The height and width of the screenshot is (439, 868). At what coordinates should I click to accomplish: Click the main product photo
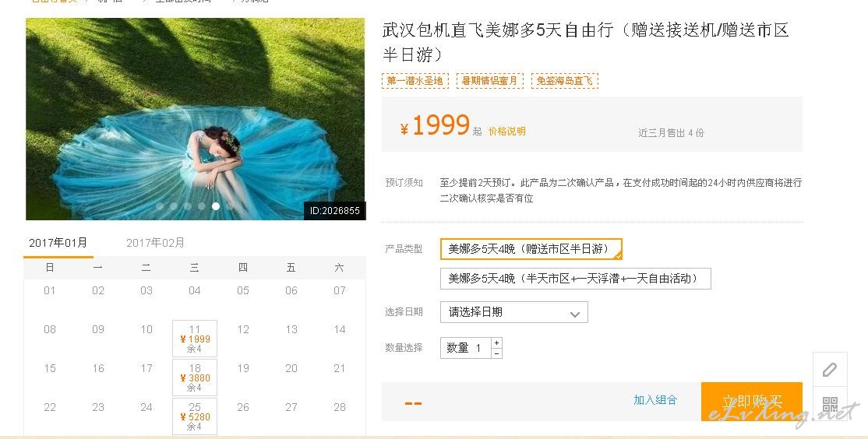pyautogui.click(x=196, y=119)
